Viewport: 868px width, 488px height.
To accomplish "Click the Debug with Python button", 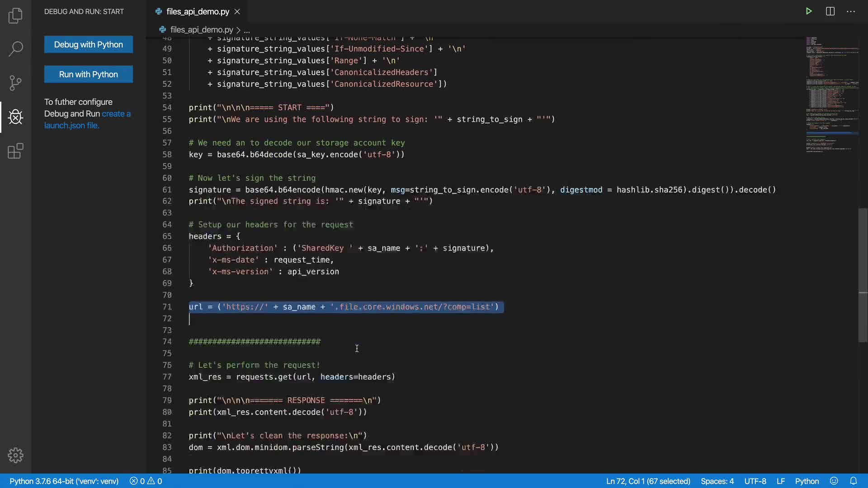I will [x=89, y=44].
